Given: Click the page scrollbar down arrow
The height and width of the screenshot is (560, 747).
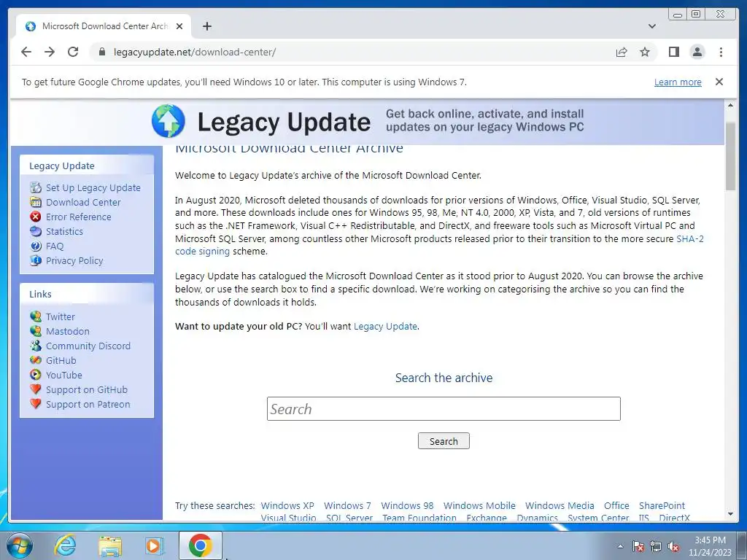Looking at the screenshot, I should pyautogui.click(x=730, y=514).
